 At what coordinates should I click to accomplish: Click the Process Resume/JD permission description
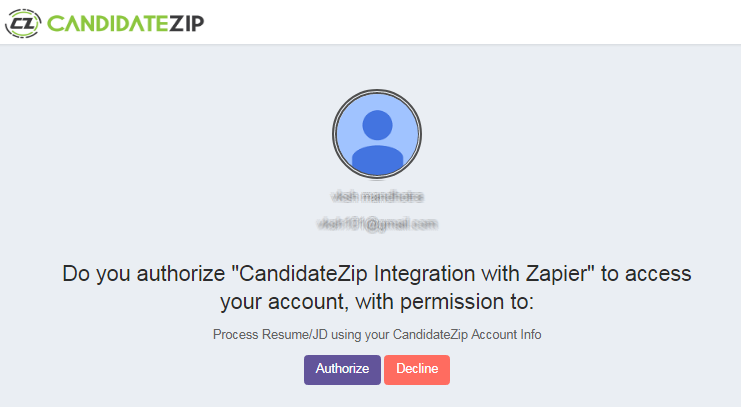(x=377, y=335)
